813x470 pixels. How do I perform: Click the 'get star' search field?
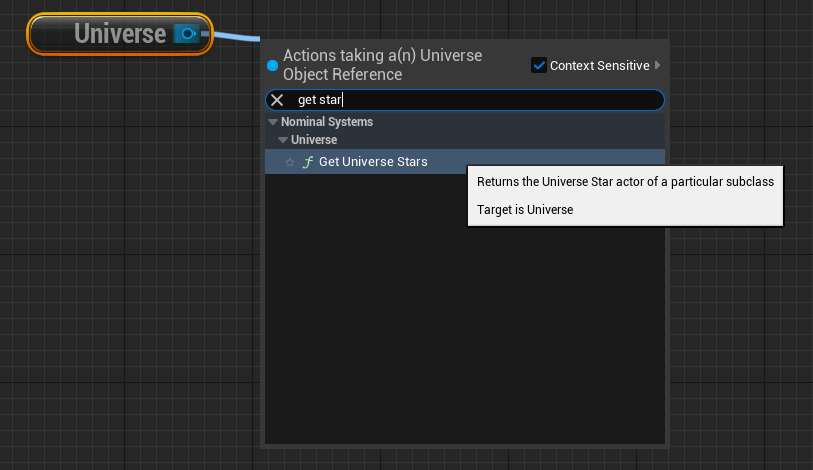tap(465, 100)
